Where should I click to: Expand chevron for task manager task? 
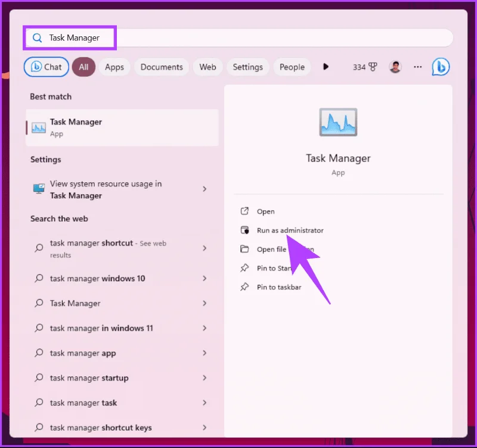205,403
